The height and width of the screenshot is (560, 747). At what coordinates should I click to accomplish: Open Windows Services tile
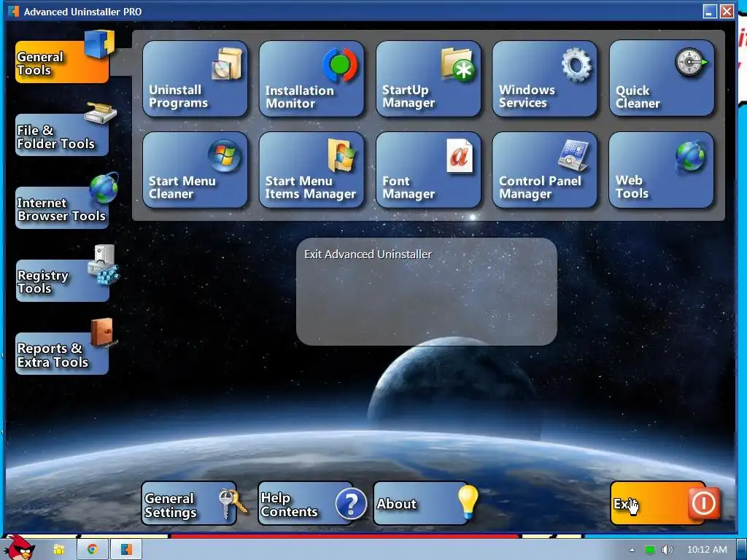[x=544, y=79]
